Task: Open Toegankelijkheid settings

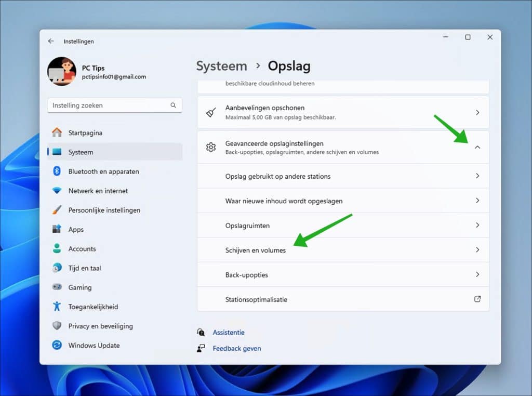Action: (x=115, y=307)
